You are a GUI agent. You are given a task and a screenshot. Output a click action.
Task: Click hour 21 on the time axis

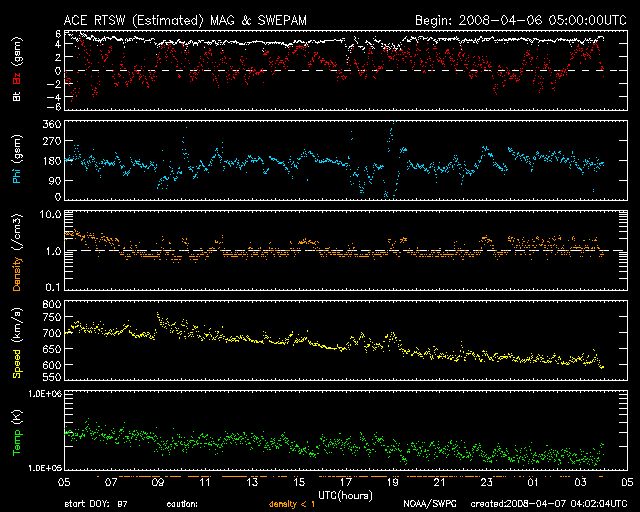[x=439, y=482]
